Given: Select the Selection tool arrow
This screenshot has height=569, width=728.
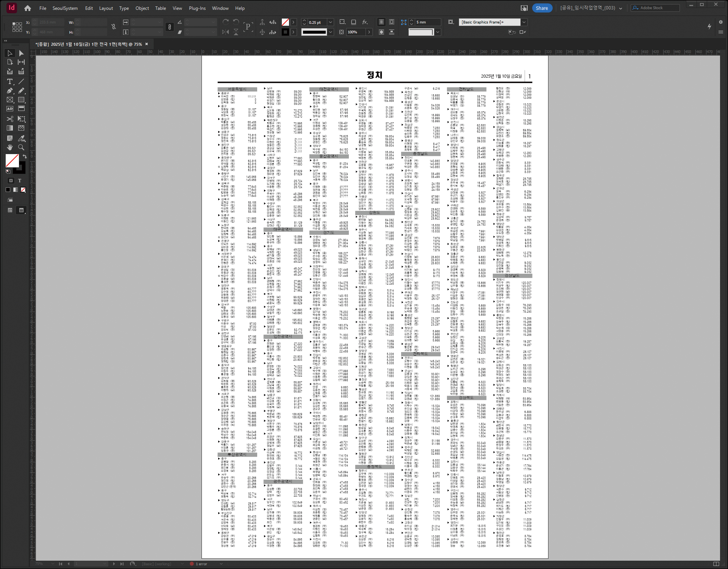Looking at the screenshot, I should 10,53.
